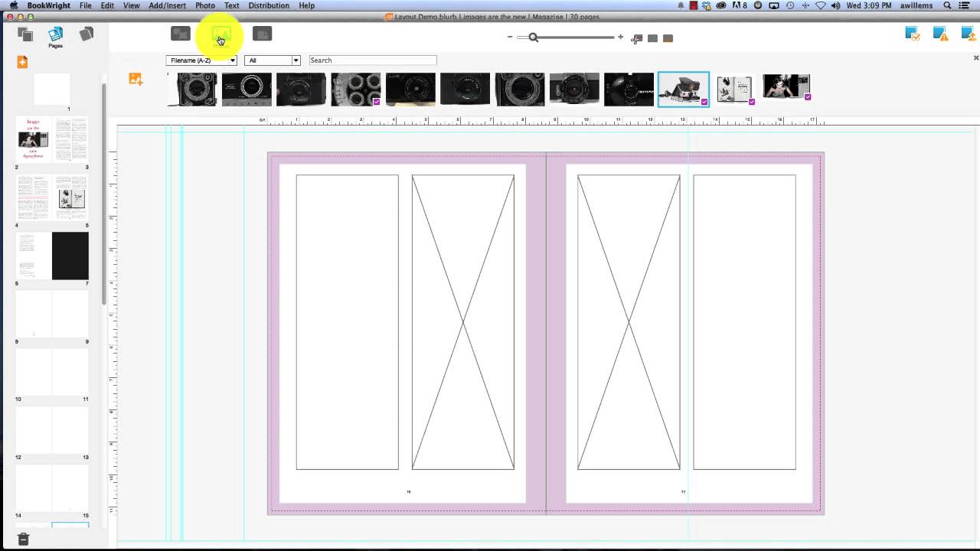The image size is (980, 551).
Task: Open the BookWright application menu
Action: pos(49,5)
